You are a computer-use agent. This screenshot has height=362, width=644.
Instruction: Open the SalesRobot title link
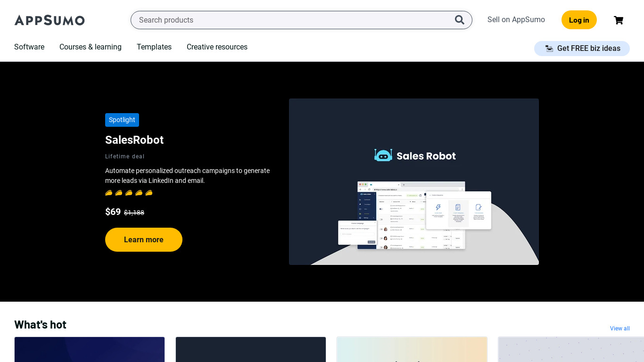(x=134, y=140)
